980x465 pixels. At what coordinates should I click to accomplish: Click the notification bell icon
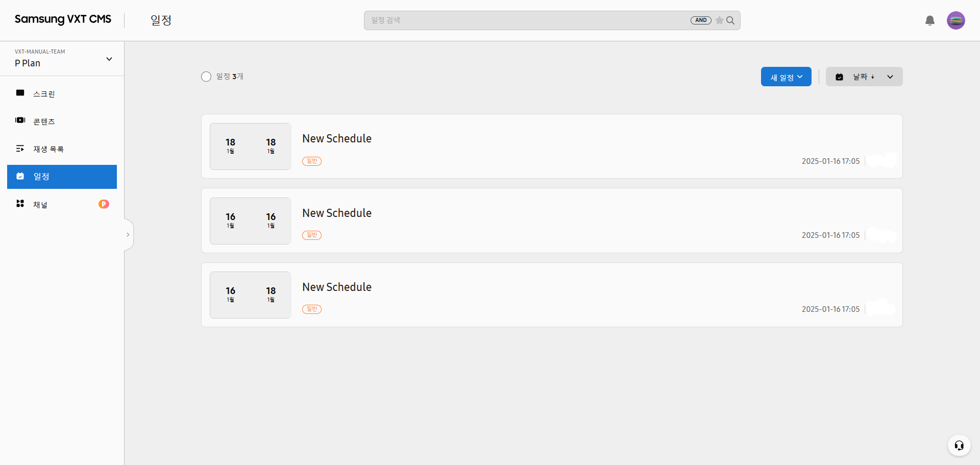point(929,20)
